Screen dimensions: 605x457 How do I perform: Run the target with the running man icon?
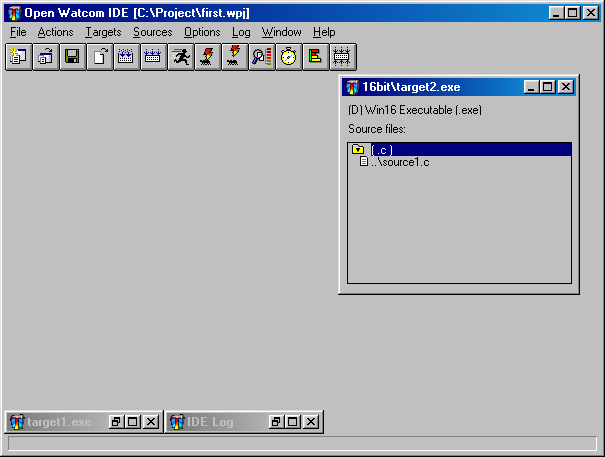180,57
